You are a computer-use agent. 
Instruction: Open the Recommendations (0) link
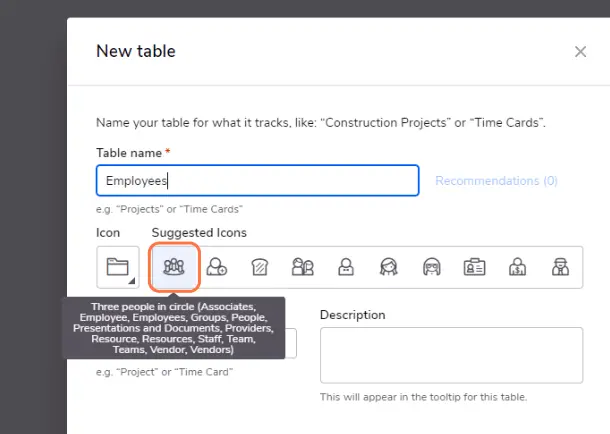tap(496, 180)
